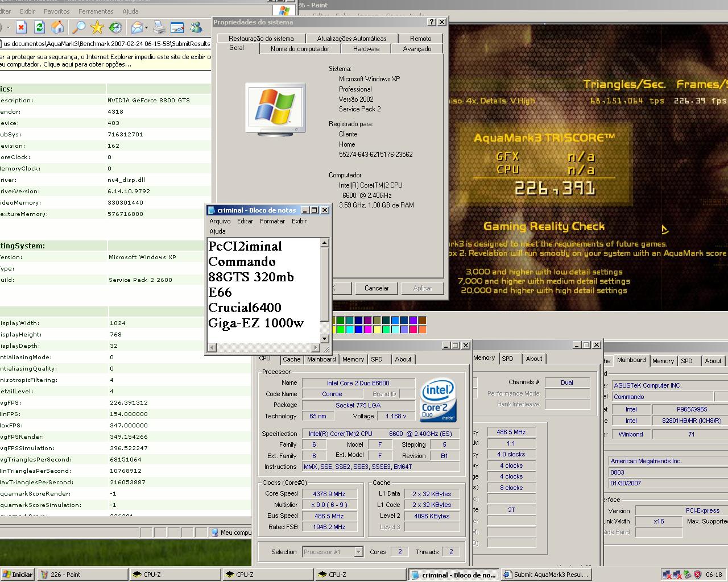Open the Messenger icon in Internet Explorer toolbar
Viewport: 728px width, 582px height.
pos(196,27)
